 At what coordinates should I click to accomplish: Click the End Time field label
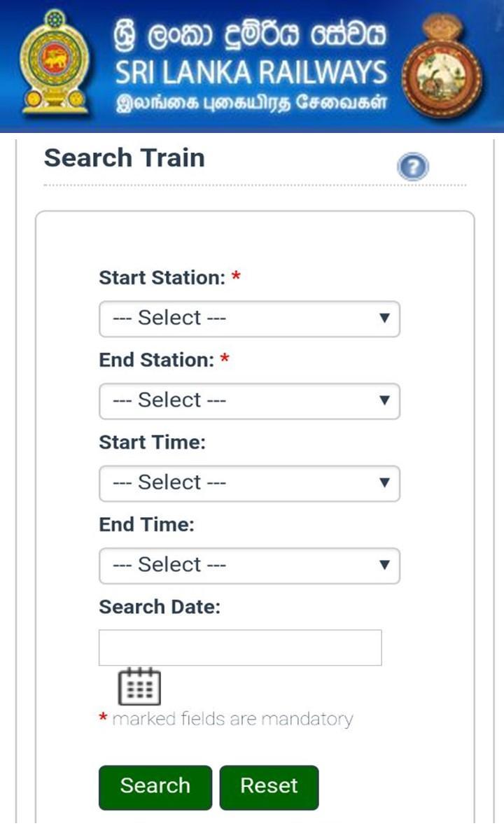click(x=146, y=525)
